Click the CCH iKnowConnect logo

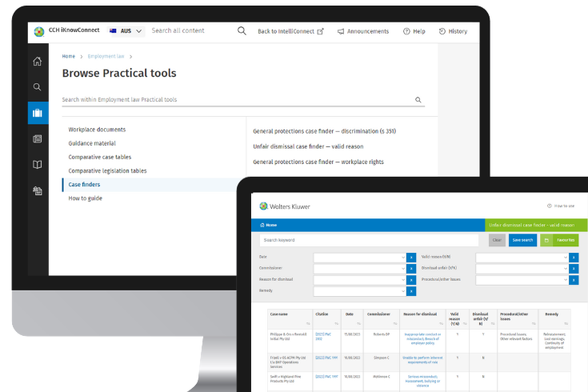(x=66, y=31)
